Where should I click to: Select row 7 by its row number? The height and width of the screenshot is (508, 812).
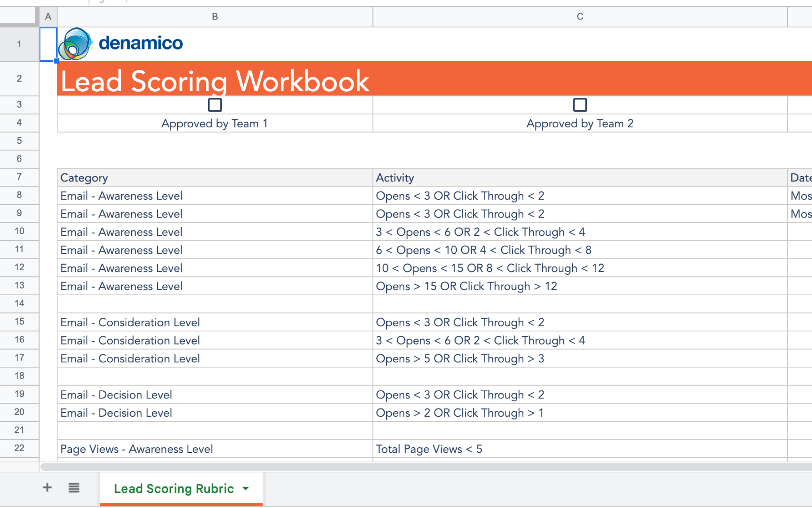19,177
